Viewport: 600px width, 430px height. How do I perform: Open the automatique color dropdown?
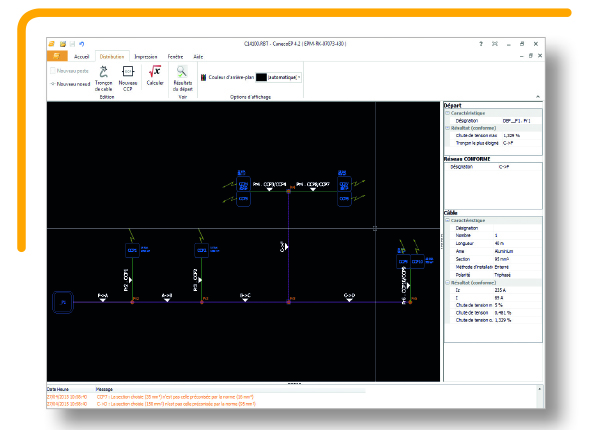tap(299, 77)
